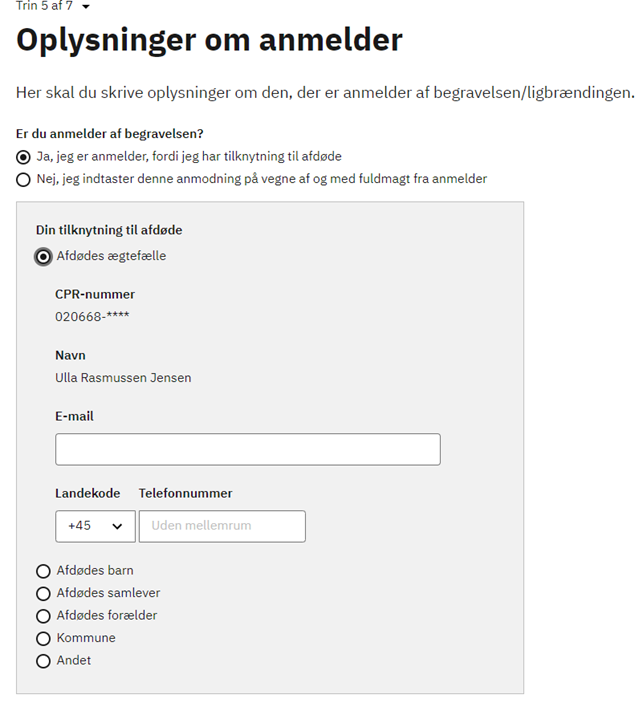Choose the Afdødes ægtefælle radio option

pyautogui.click(x=43, y=257)
